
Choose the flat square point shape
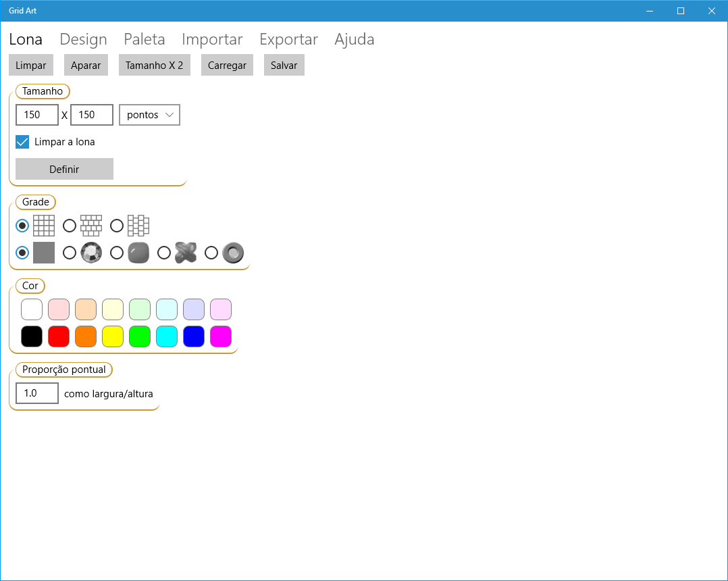44,253
